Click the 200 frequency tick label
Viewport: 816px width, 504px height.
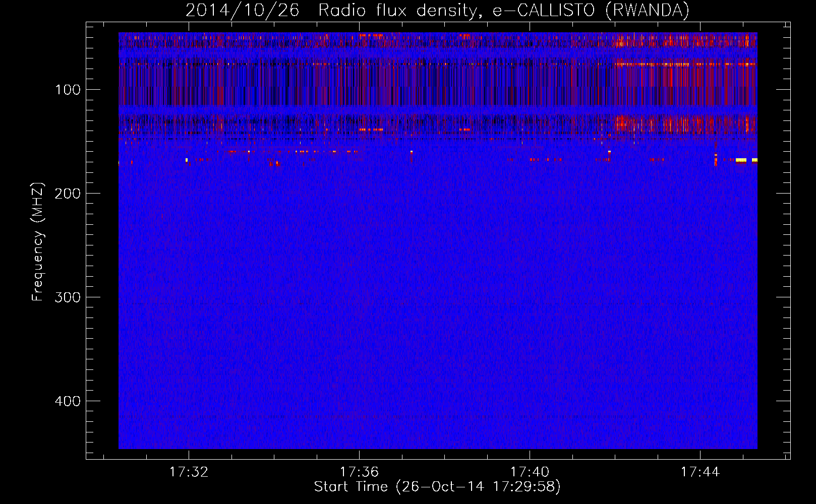67,194
